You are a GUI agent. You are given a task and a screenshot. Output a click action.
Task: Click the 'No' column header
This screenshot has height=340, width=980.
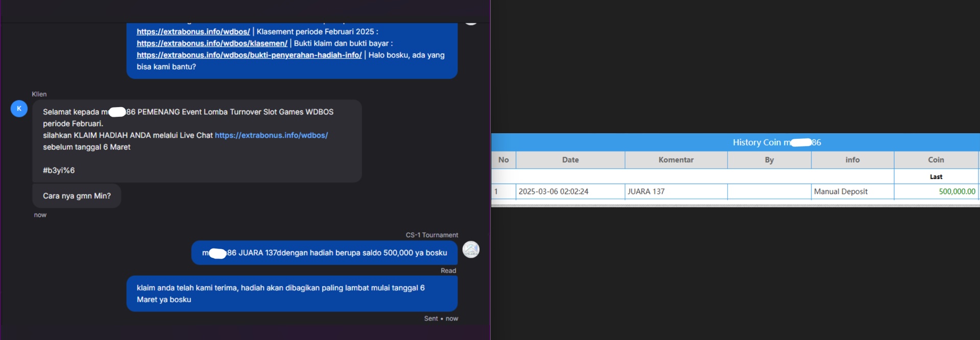pos(504,160)
